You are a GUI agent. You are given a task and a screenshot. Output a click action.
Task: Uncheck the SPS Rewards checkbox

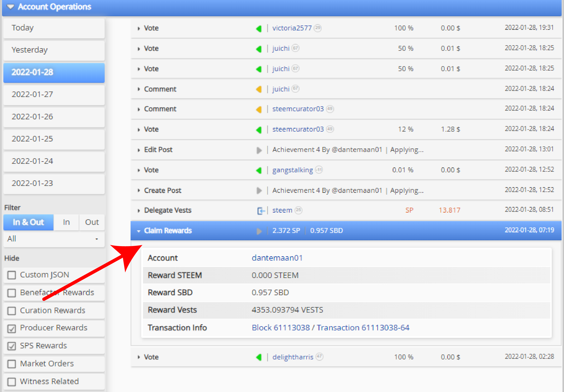[11, 346]
